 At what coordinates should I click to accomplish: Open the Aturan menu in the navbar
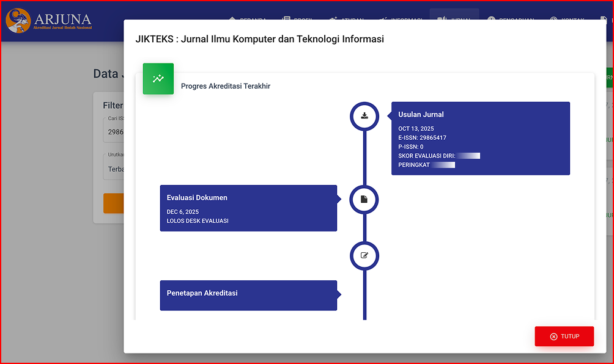346,20
